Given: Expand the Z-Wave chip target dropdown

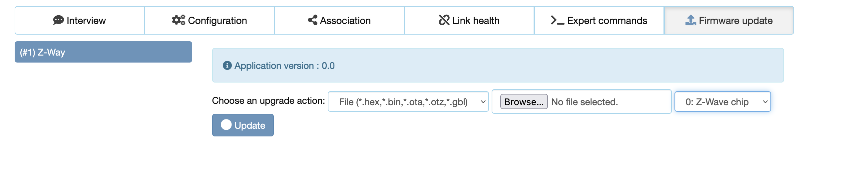Looking at the screenshot, I should click(x=722, y=101).
